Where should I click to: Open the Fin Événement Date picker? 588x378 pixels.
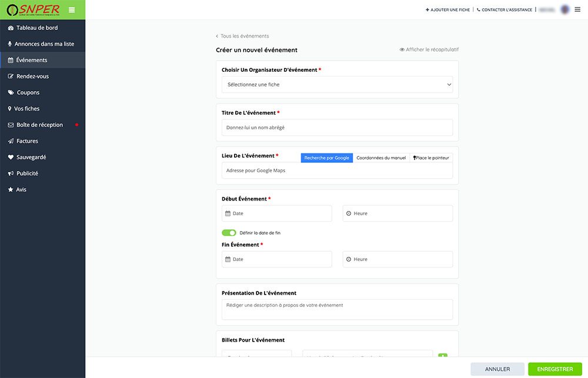278,259
